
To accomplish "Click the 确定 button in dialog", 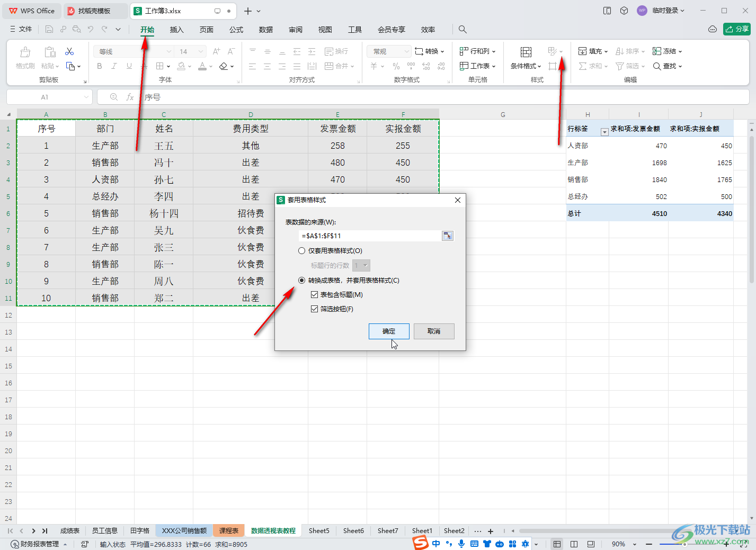I will (389, 331).
